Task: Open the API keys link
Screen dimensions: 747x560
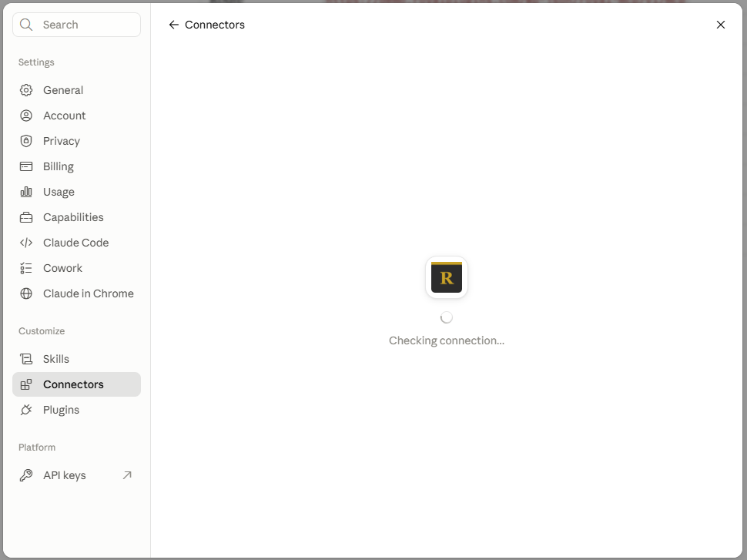Action: click(77, 475)
